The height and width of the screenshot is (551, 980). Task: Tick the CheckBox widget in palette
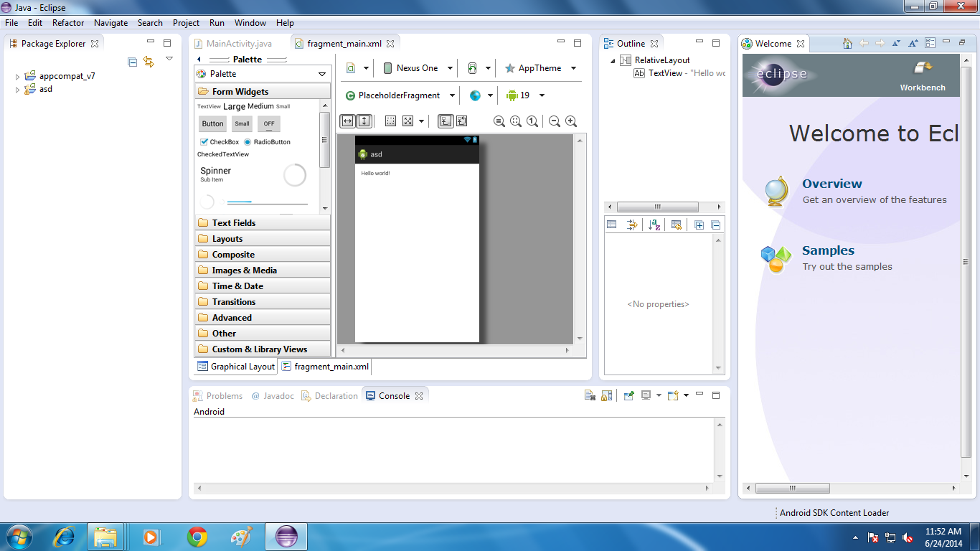click(219, 142)
